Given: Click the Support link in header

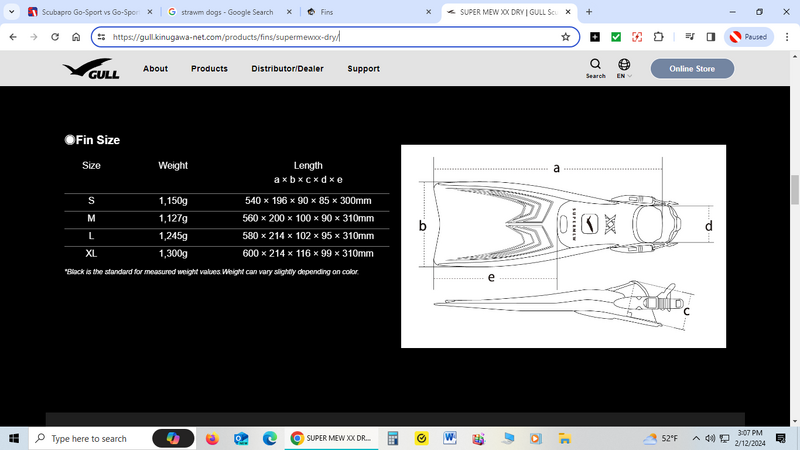Looking at the screenshot, I should click(363, 69).
